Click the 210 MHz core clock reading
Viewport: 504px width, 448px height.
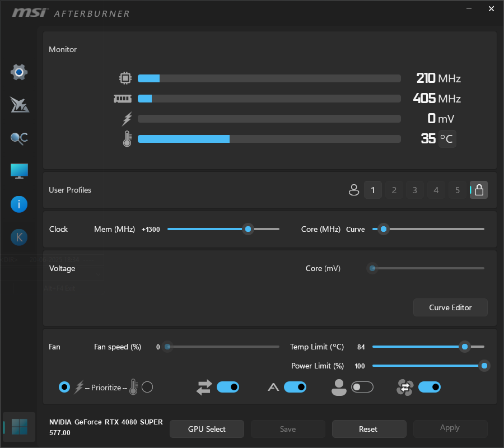(x=438, y=78)
